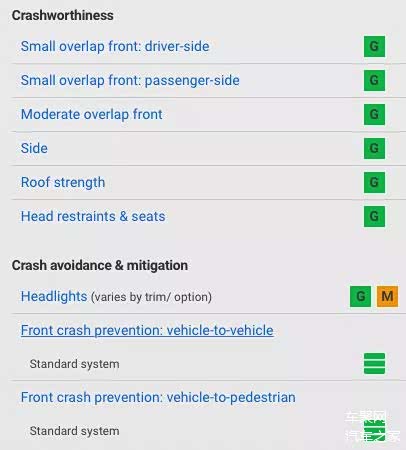Click the G badge for Head restraints & seats

(374, 216)
